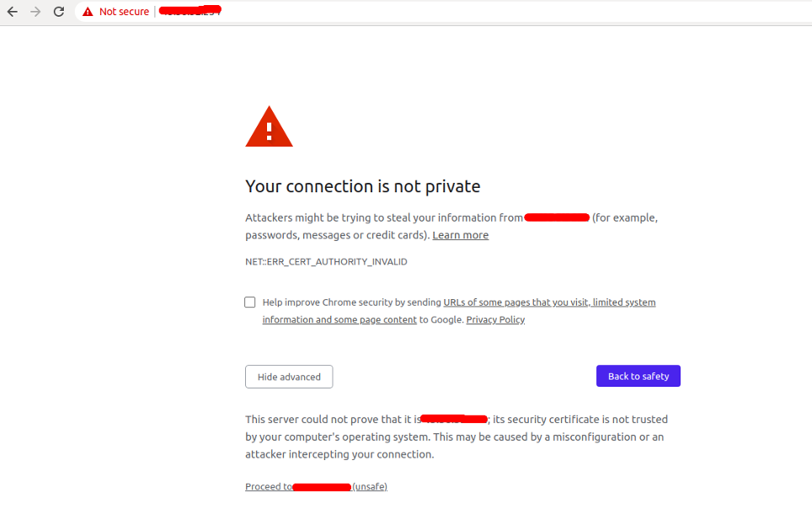
Task: Click the 'Your connection is not private' heading
Action: click(x=363, y=186)
